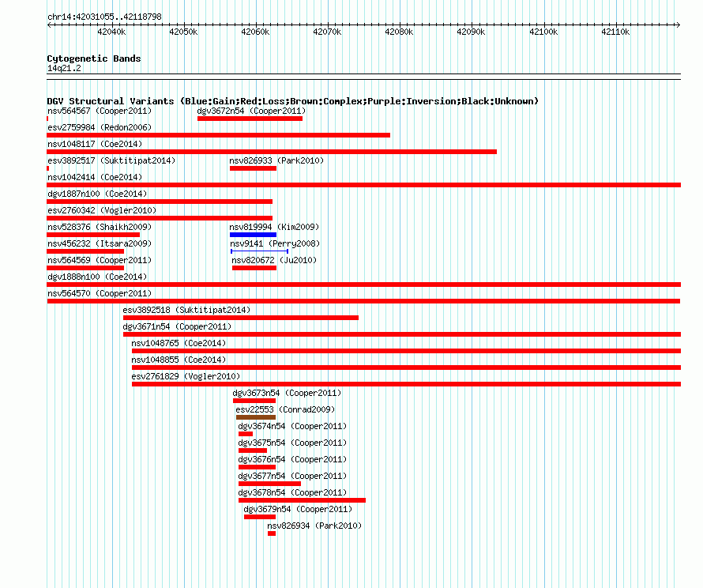Click the 42110k ruler tick label
703x588 pixels.
tap(615, 32)
